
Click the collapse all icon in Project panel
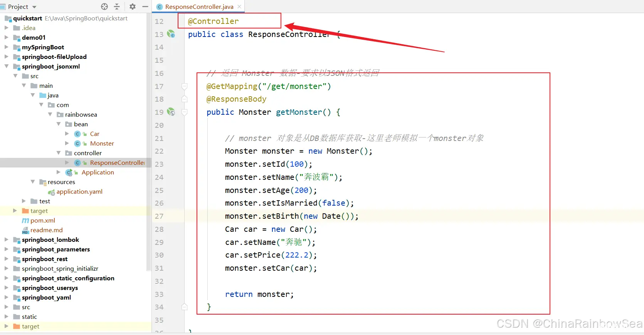pos(117,7)
